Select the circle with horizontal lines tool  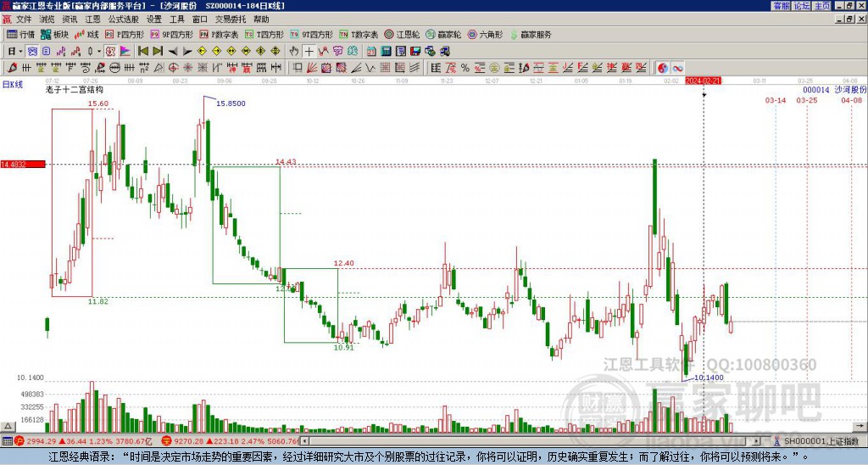click(x=114, y=68)
